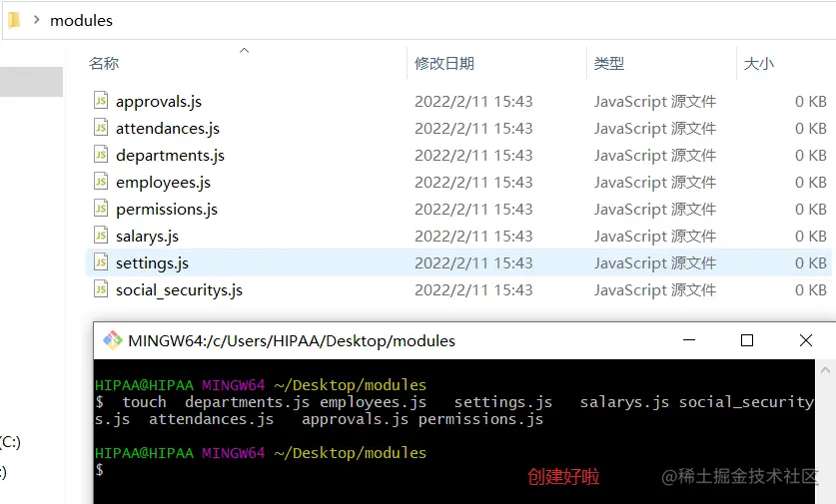836x504 pixels.
Task: Select the file name permissions.js
Action: pyautogui.click(x=167, y=210)
